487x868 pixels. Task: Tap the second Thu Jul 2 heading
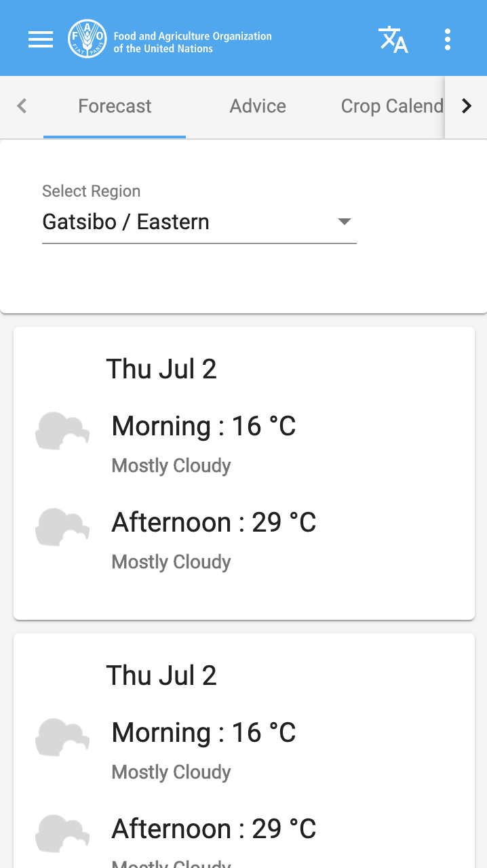point(161,675)
